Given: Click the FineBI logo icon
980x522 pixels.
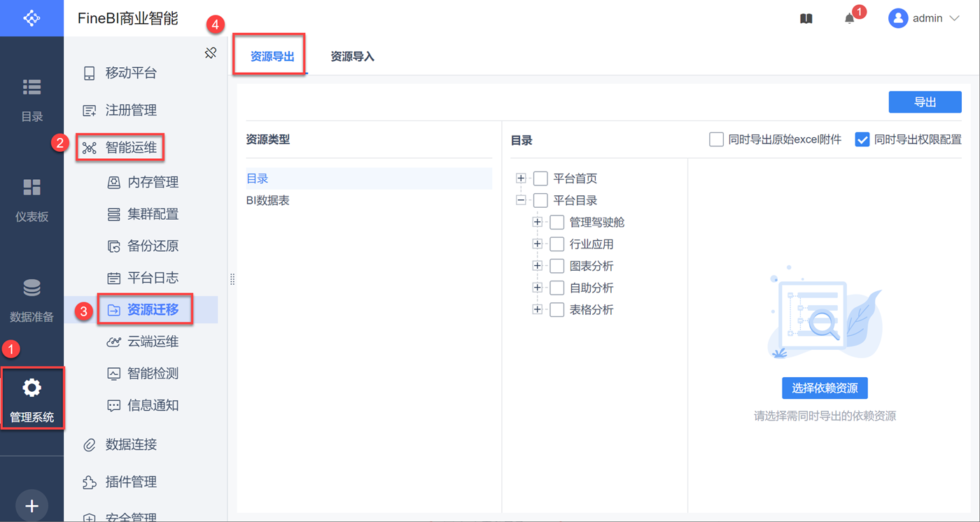Looking at the screenshot, I should [32, 18].
